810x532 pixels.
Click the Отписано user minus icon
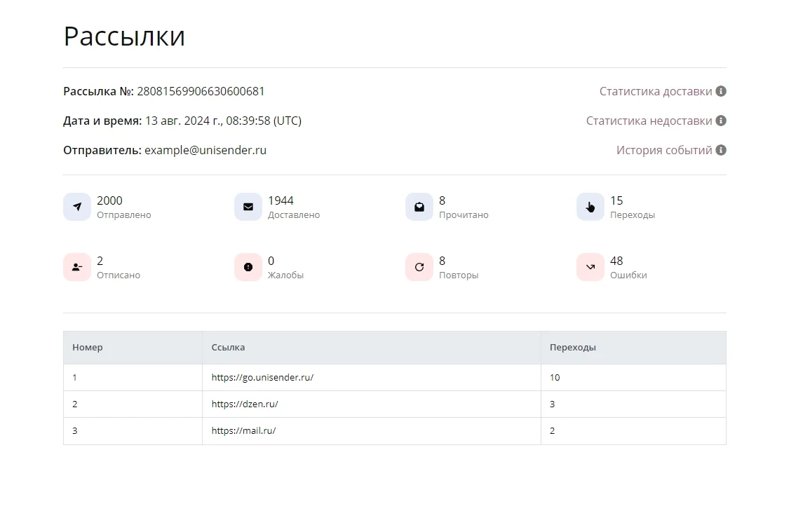[x=77, y=267]
